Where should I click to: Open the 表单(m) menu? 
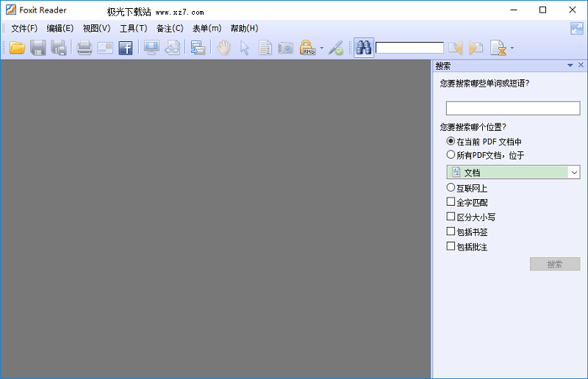[x=207, y=29]
